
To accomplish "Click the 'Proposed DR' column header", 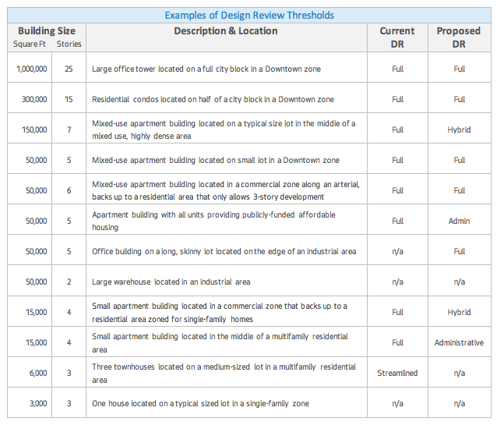I will (x=459, y=37).
